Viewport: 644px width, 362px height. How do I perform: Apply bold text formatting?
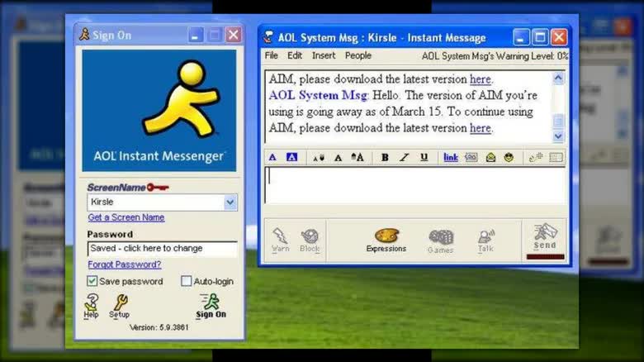point(385,157)
